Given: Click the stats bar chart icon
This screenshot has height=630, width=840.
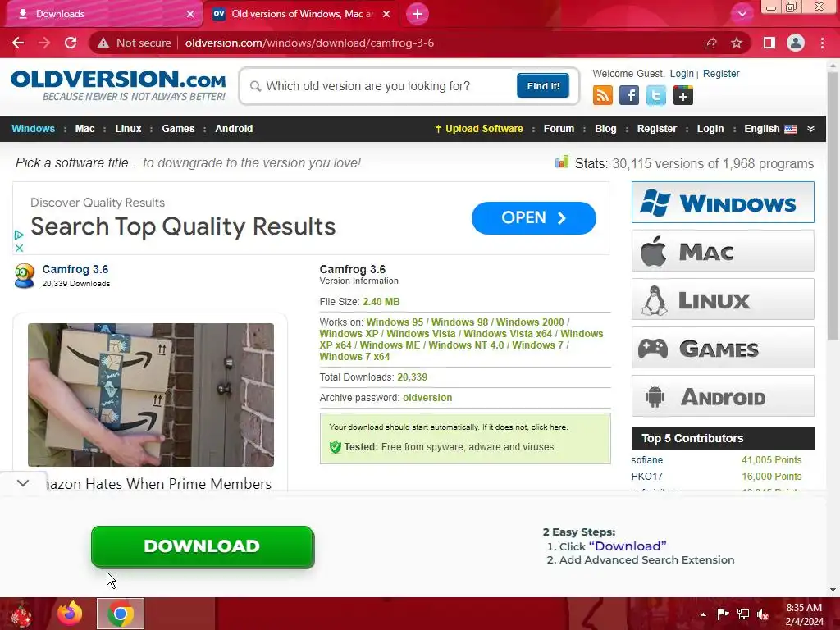Looking at the screenshot, I should (x=561, y=162).
